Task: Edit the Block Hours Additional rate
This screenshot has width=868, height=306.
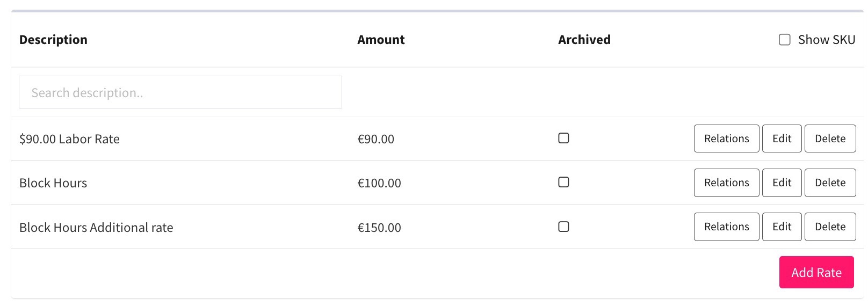Action: 782,227
